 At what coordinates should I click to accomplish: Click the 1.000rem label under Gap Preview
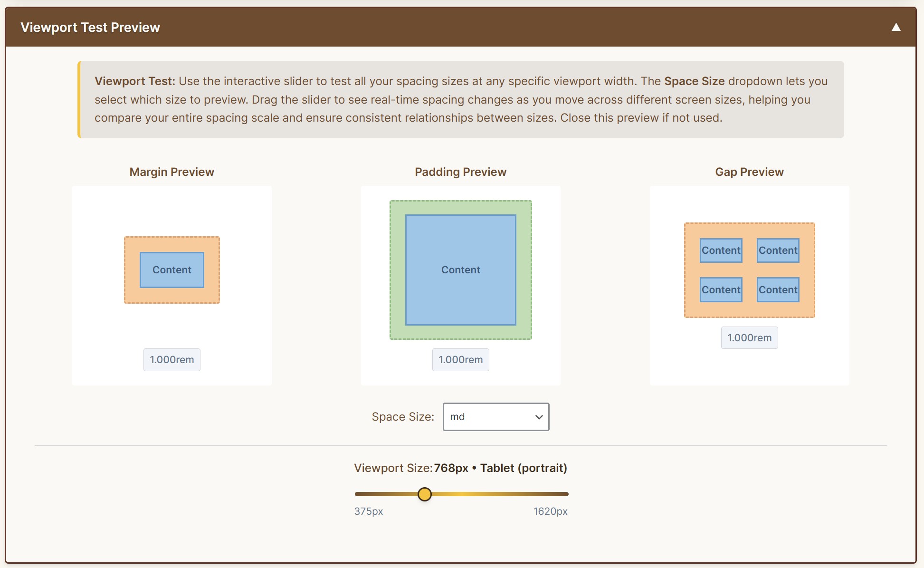coord(749,338)
